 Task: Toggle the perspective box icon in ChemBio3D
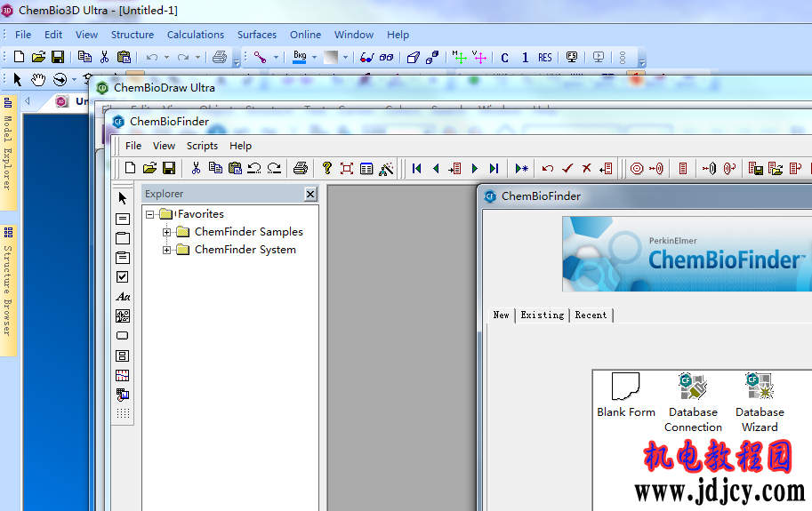tap(413, 58)
